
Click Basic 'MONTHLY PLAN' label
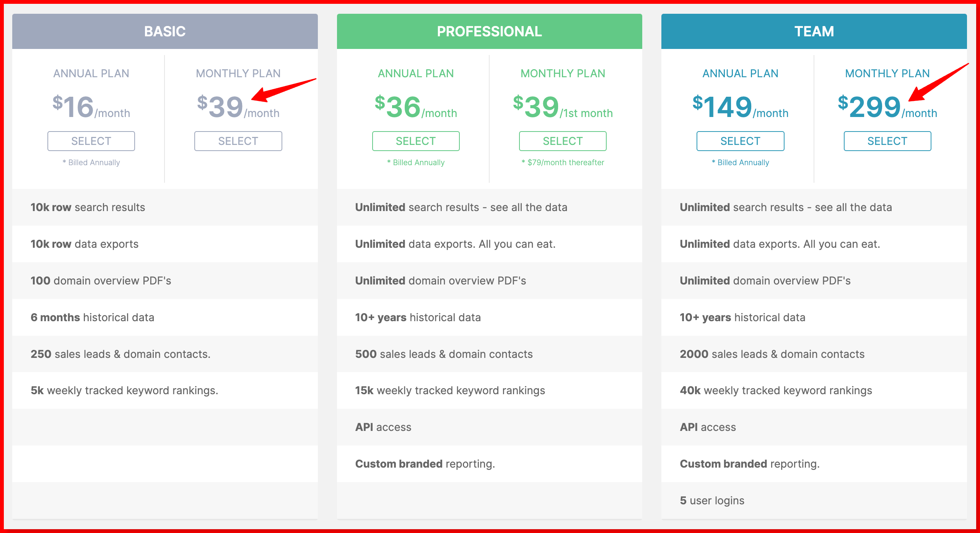(x=238, y=73)
